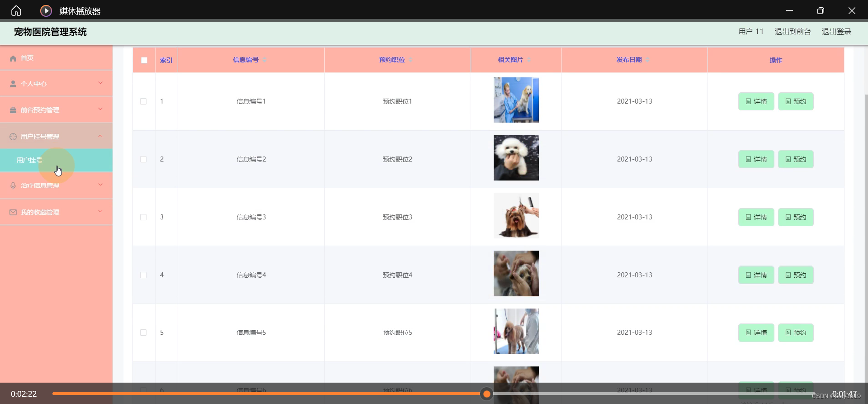Click the house icon beside 首页
Viewport: 868px width, 404px height.
(13, 58)
